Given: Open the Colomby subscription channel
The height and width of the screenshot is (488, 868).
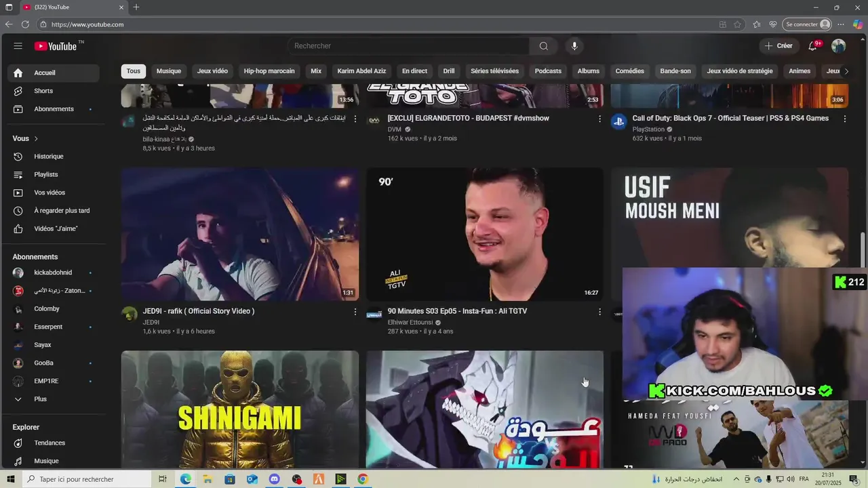Looking at the screenshot, I should [54, 308].
